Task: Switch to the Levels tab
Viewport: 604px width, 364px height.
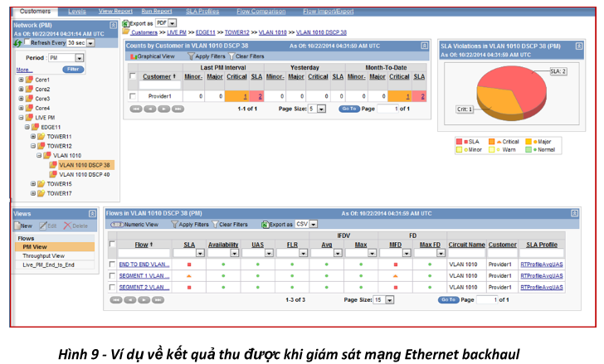Action: point(77,12)
